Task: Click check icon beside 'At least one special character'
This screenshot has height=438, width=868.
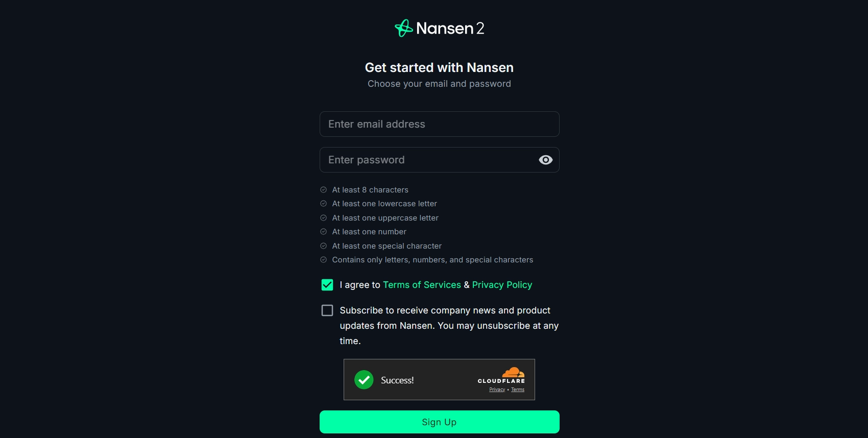Action: click(x=323, y=246)
